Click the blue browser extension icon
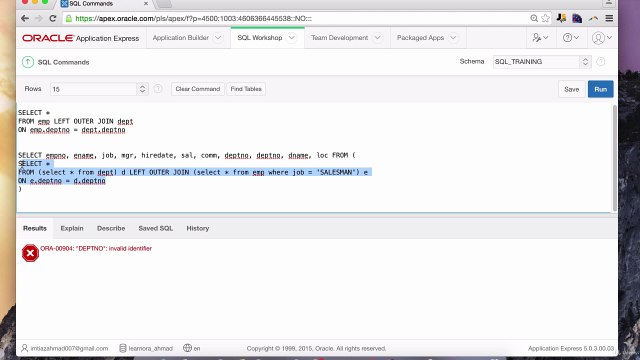This screenshot has width=640, height=360. [577, 18]
